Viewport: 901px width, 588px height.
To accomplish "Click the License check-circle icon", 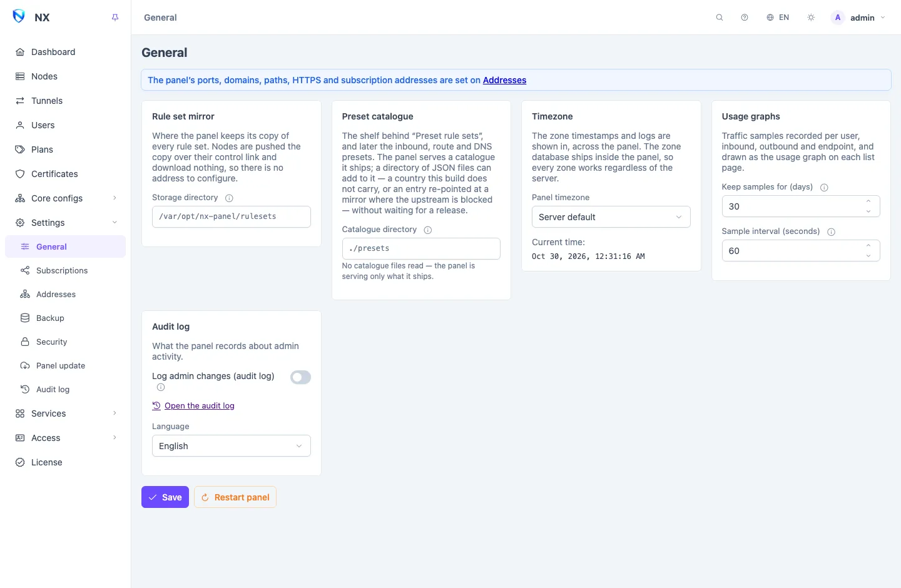I will [20, 462].
